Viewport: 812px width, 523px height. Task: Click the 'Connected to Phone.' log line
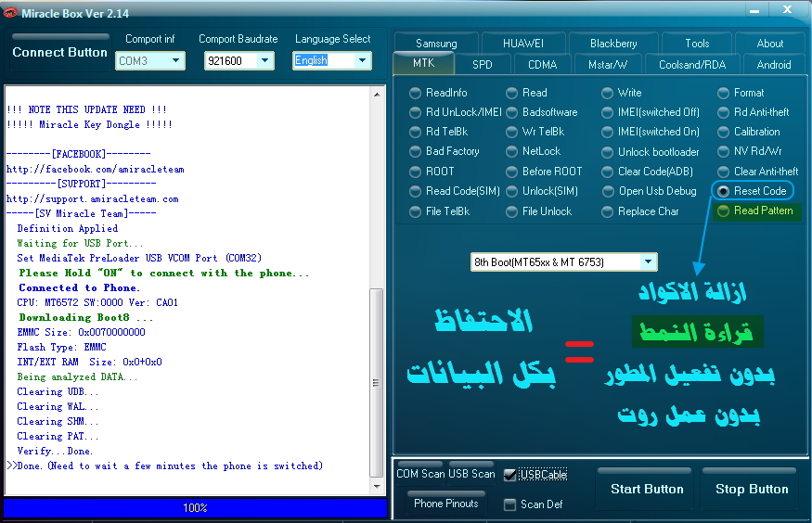79,287
